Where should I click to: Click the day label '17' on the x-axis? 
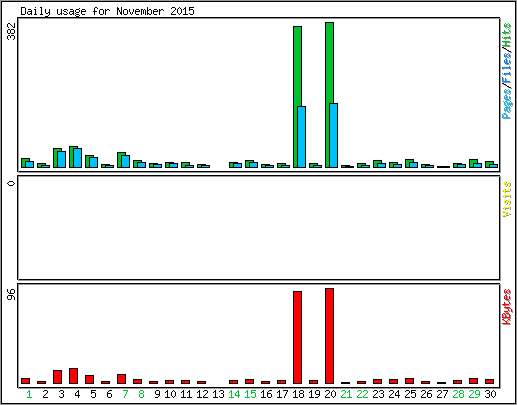pos(282,394)
